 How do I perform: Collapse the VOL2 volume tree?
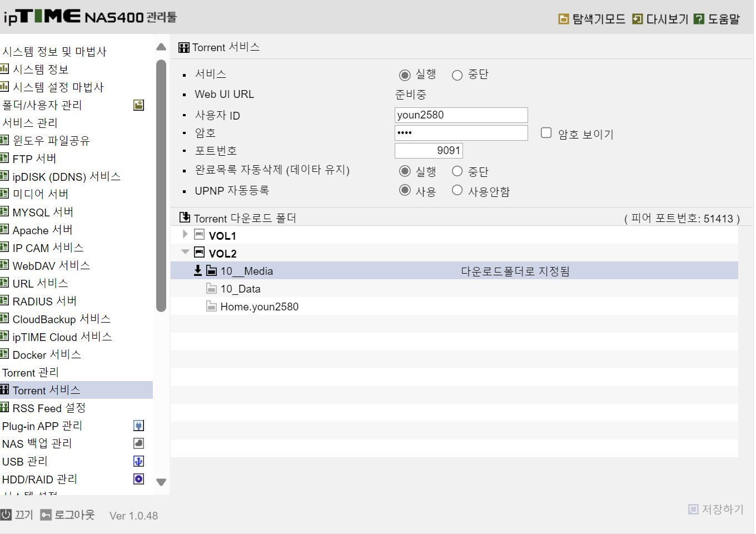(185, 252)
